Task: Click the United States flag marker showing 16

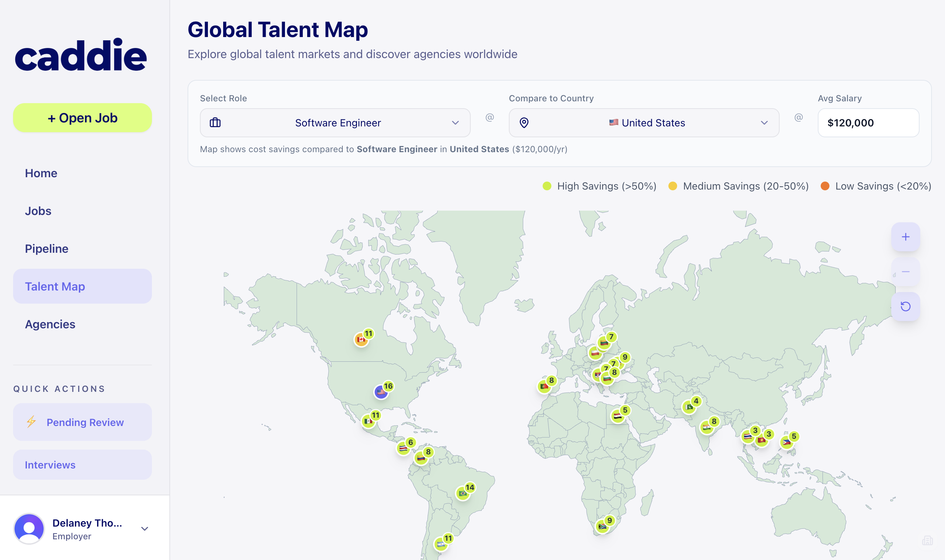Action: click(x=381, y=392)
